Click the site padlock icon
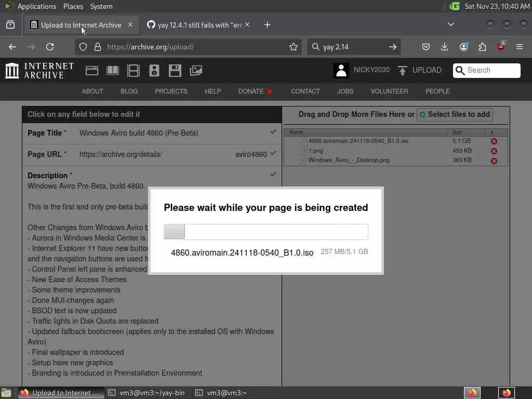The width and height of the screenshot is (532, 399). 98,47
